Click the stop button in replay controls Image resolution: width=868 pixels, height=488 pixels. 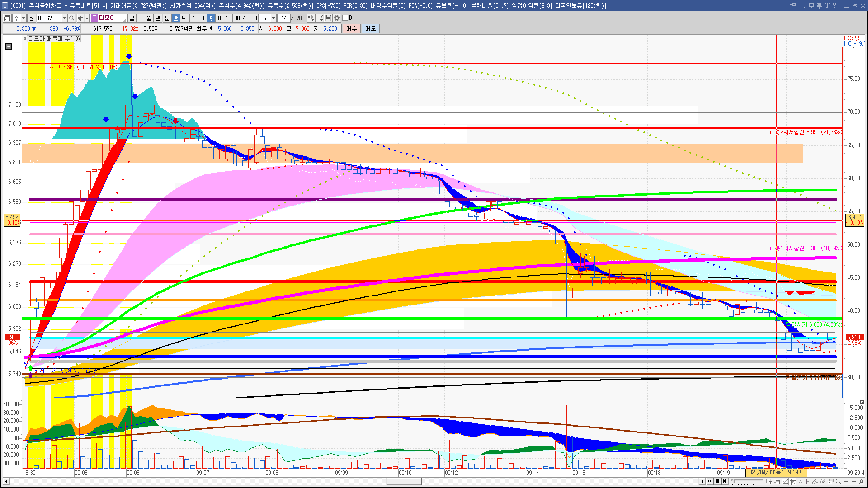pos(717,481)
